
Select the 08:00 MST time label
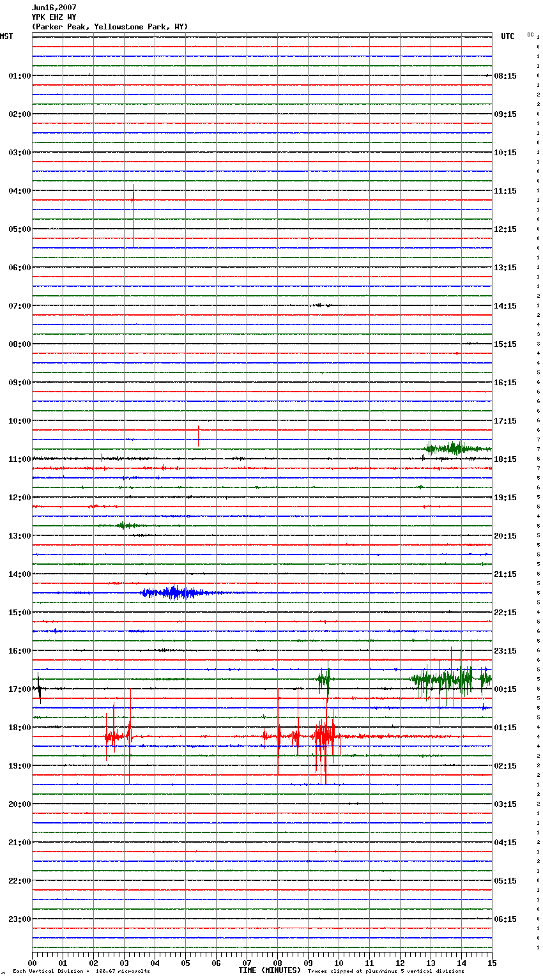coord(20,344)
